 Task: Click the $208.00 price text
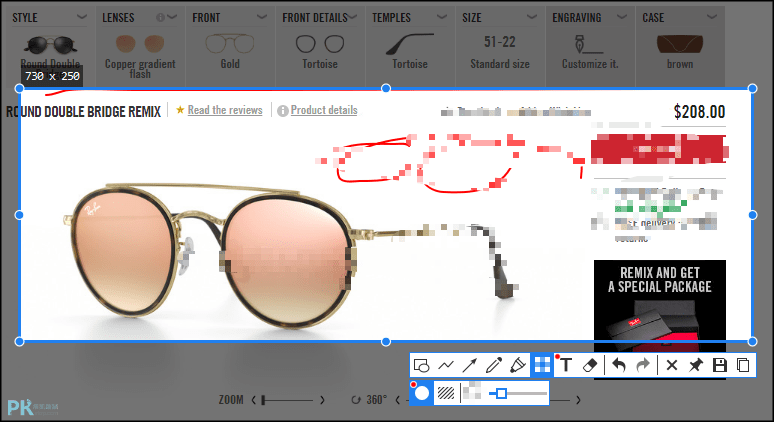[699, 112]
